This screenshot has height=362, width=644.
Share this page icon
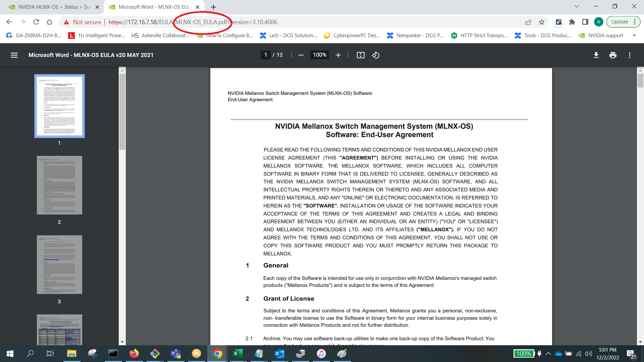coord(528,22)
